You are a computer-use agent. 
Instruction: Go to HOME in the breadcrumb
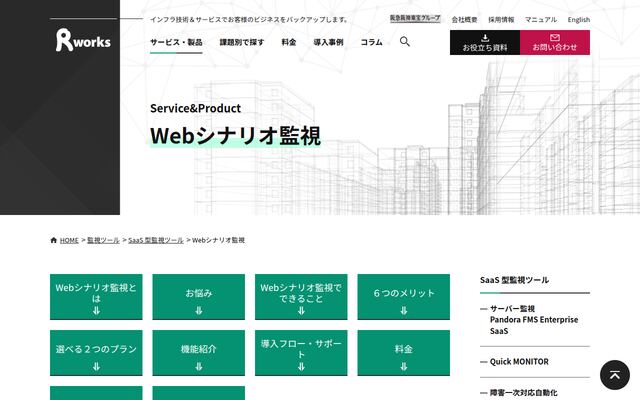click(x=69, y=240)
